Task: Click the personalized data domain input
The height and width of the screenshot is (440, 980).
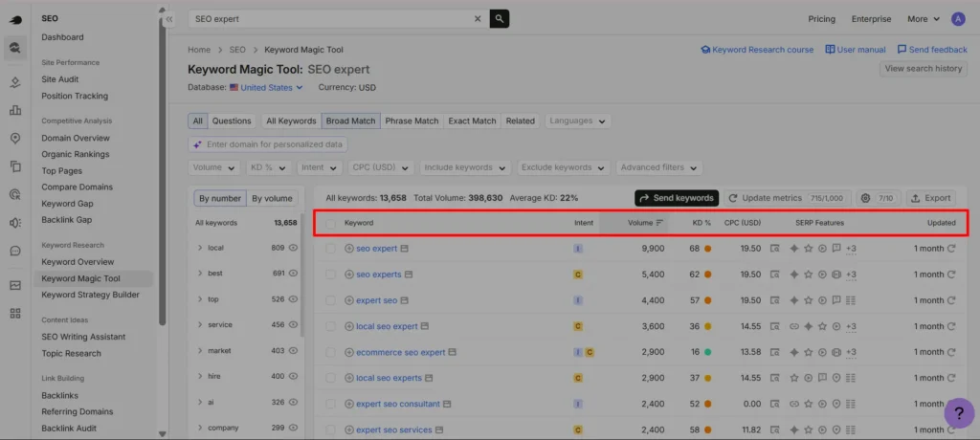Action: pyautogui.click(x=268, y=144)
